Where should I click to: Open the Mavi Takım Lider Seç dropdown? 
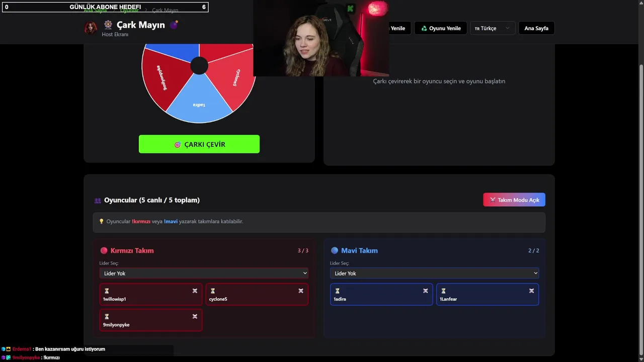tap(435, 273)
